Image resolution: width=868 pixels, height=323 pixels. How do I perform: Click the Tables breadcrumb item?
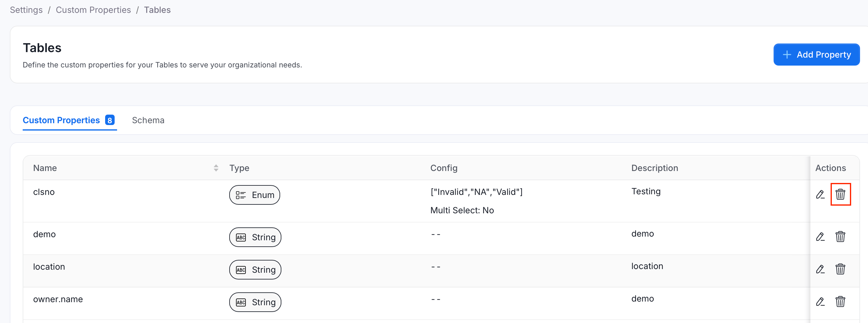pyautogui.click(x=157, y=10)
